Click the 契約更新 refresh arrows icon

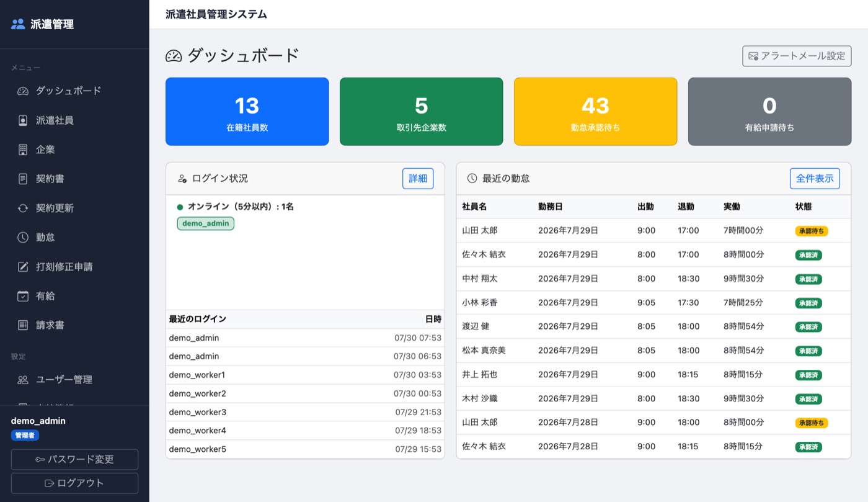coord(23,208)
